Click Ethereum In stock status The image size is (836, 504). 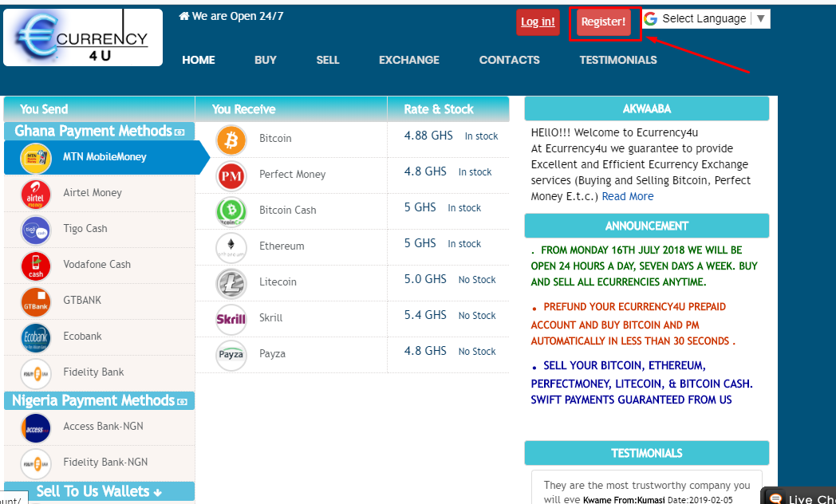464,244
